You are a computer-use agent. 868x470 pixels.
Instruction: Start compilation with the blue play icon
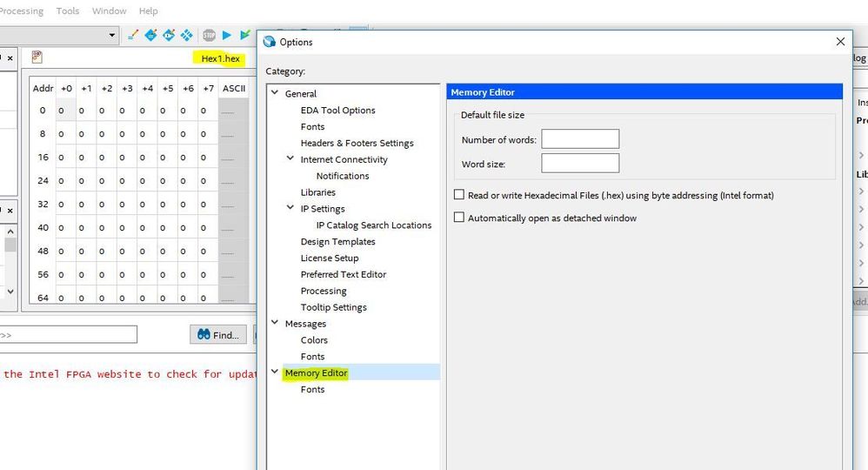pos(227,35)
